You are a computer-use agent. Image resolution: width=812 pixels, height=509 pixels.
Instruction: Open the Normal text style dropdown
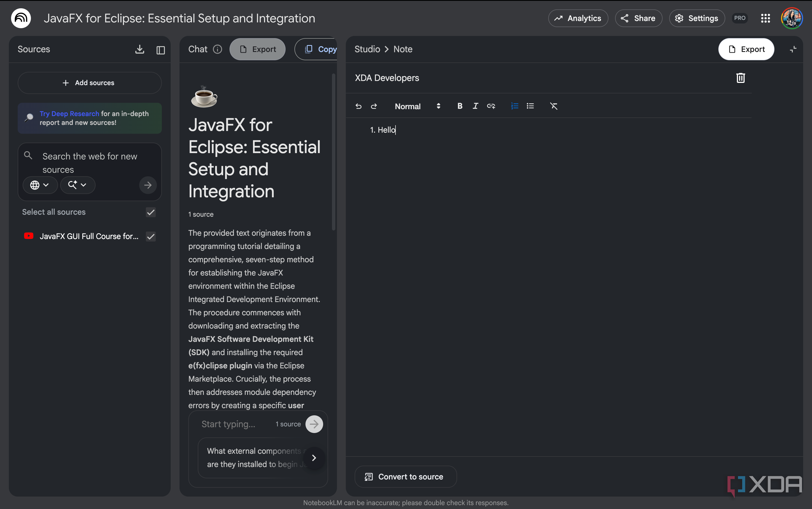417,106
